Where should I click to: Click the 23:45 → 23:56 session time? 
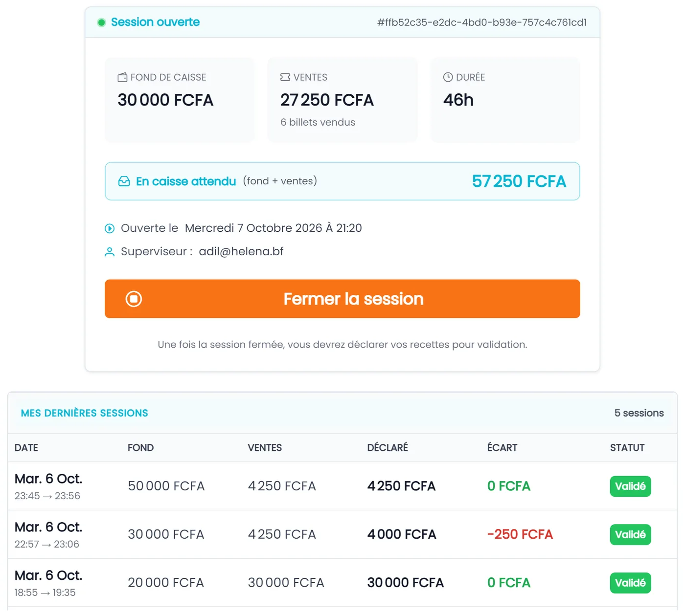(47, 496)
